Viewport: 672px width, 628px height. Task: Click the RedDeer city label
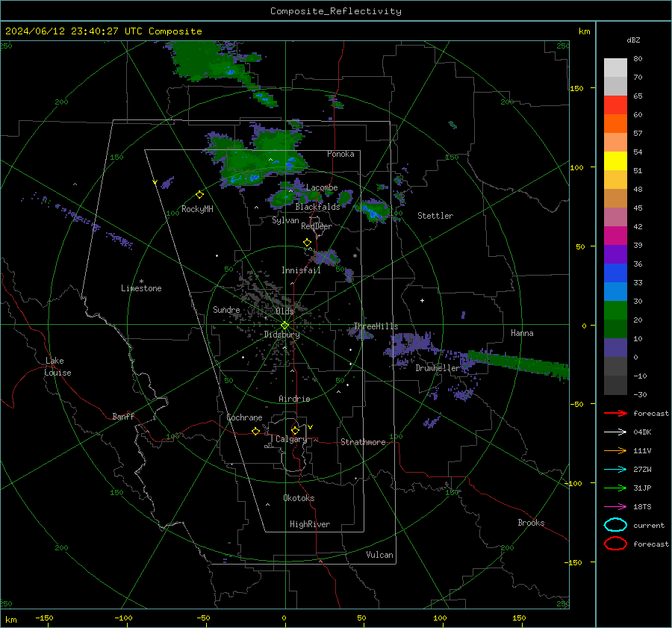317,226
